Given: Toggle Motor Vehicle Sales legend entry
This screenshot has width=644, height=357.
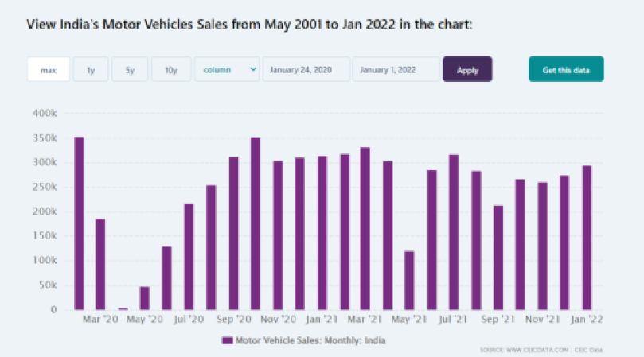Looking at the screenshot, I should click(304, 340).
